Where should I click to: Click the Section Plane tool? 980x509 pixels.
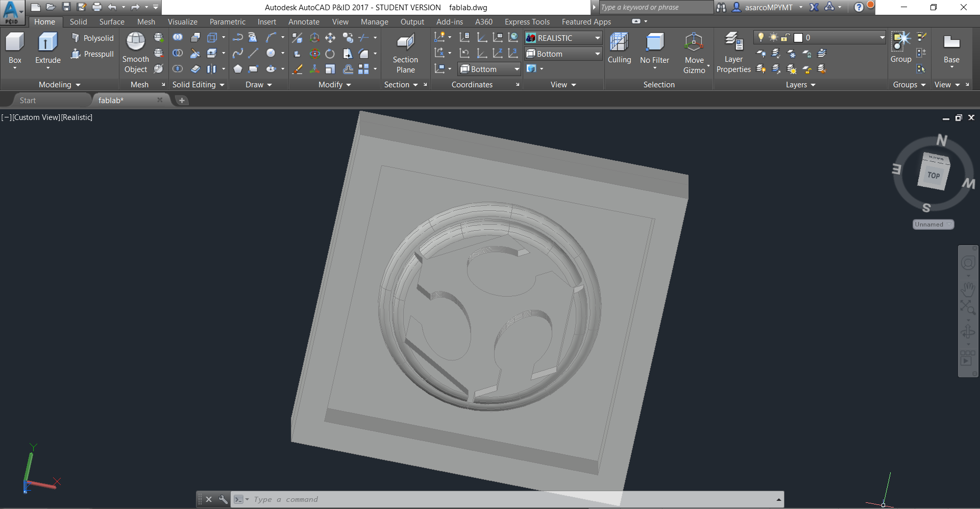click(405, 53)
